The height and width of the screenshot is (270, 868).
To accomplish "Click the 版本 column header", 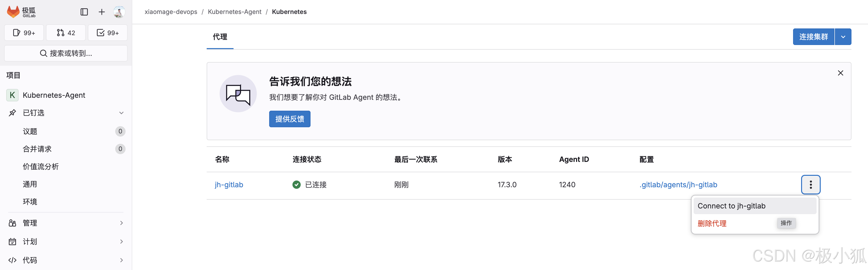I will click(505, 159).
